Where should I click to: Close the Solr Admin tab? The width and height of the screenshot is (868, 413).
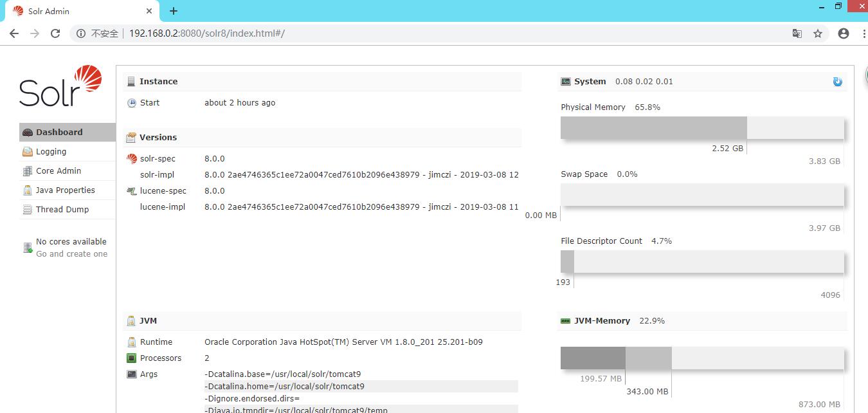tap(149, 11)
